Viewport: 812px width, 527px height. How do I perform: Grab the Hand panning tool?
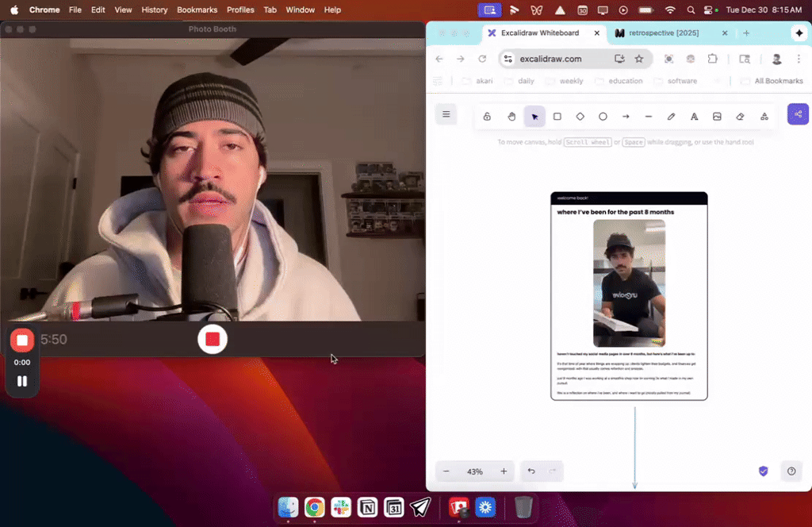(511, 116)
